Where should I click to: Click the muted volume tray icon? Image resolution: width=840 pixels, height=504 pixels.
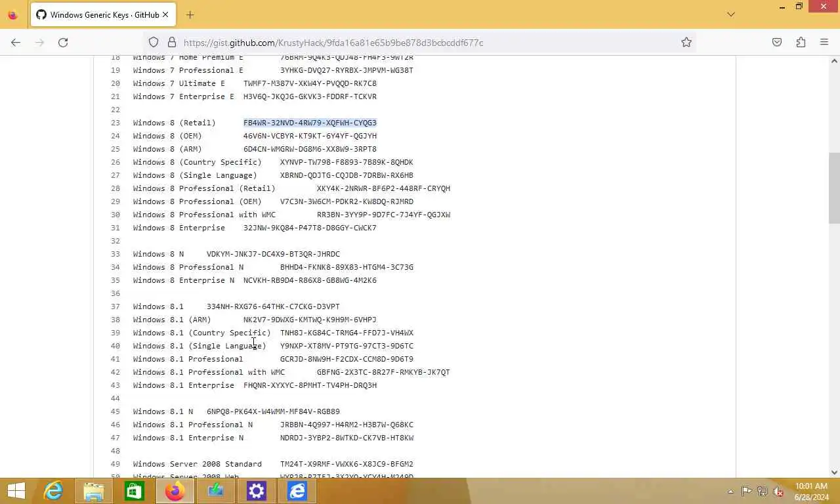(778, 491)
